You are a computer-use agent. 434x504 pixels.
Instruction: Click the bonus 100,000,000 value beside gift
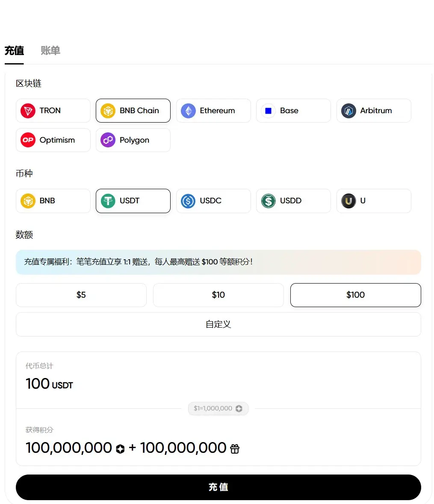(x=183, y=448)
